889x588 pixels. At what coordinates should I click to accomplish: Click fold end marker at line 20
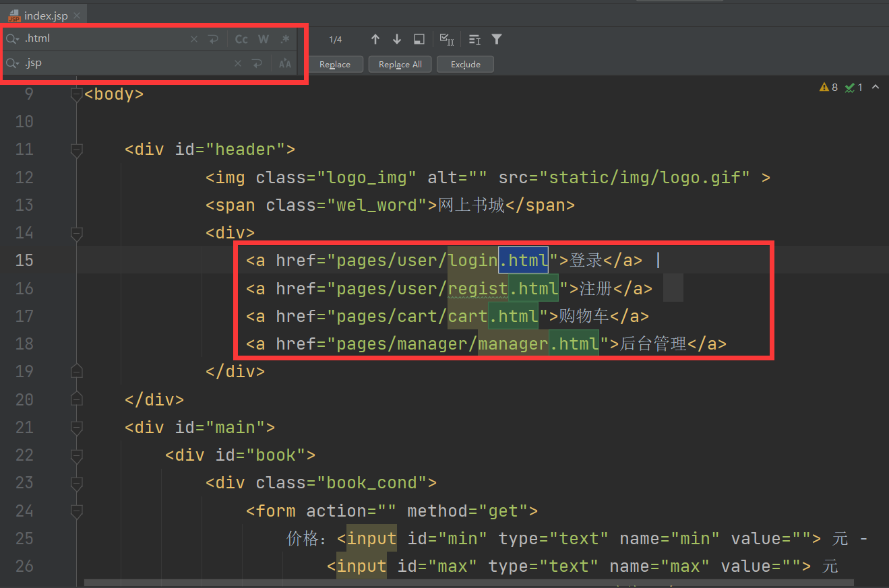pos(76,399)
